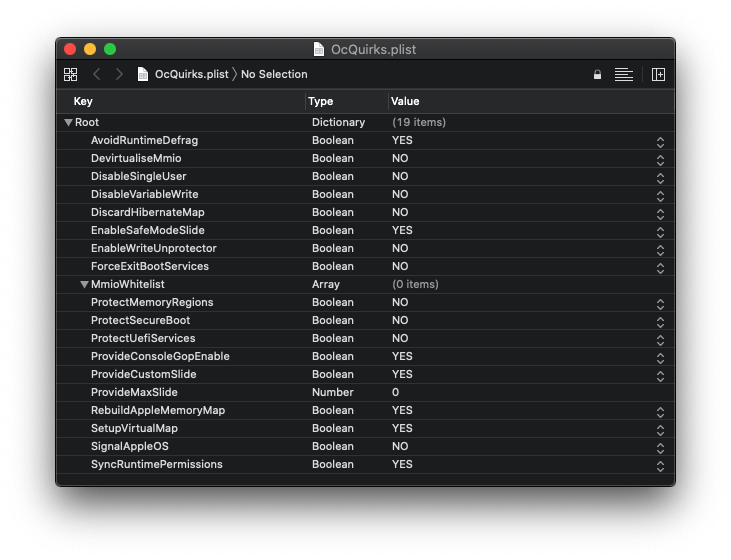
Task: Open value popup for SetupVirtualMap
Action: (660, 430)
